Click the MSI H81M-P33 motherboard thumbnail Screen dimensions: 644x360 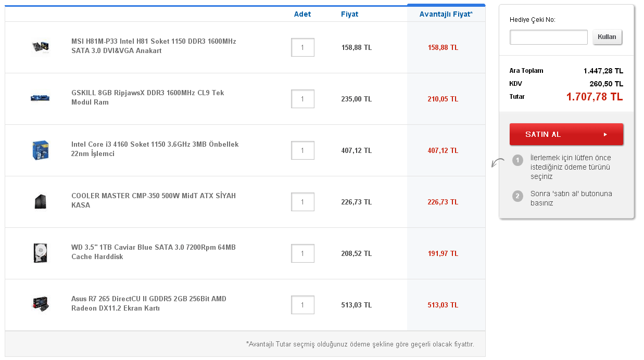pos(40,47)
